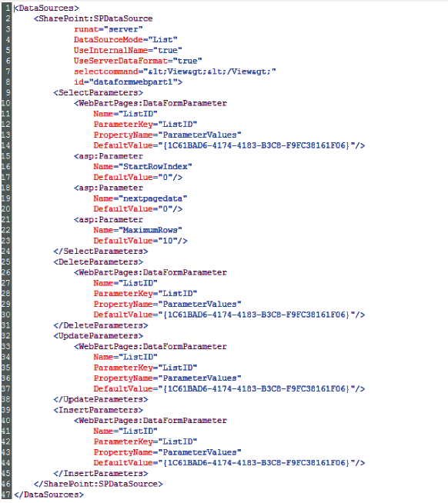This screenshot has width=448, height=503.
Task: Select the id="dataformwebpart1" attribute
Action: tap(128, 82)
